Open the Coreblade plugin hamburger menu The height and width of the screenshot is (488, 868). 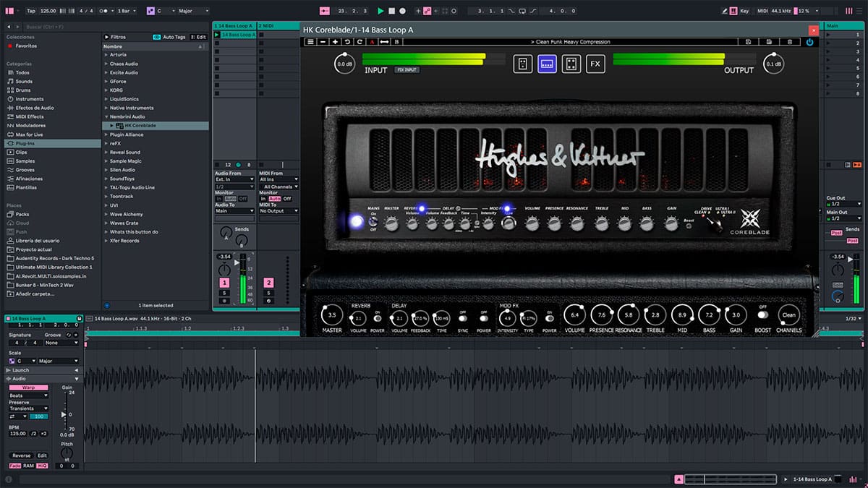click(310, 42)
